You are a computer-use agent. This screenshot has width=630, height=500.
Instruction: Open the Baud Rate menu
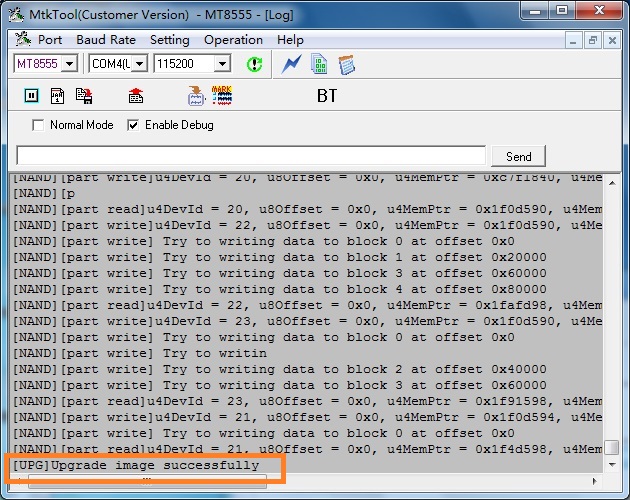coord(106,40)
